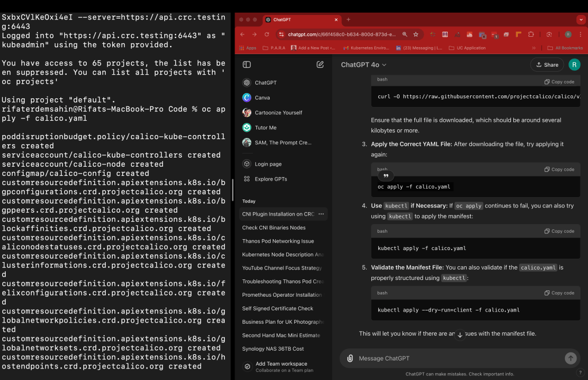Click the send message arrow button
This screenshot has width=588, height=380.
click(x=570, y=358)
